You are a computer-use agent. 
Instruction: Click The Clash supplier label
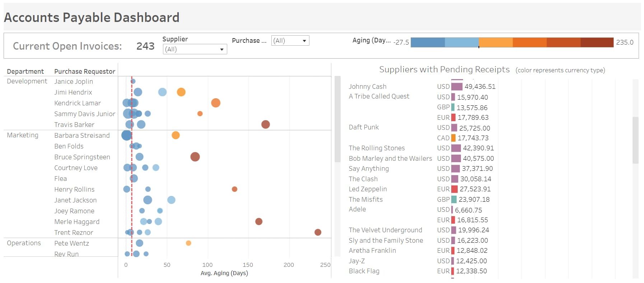(x=363, y=179)
